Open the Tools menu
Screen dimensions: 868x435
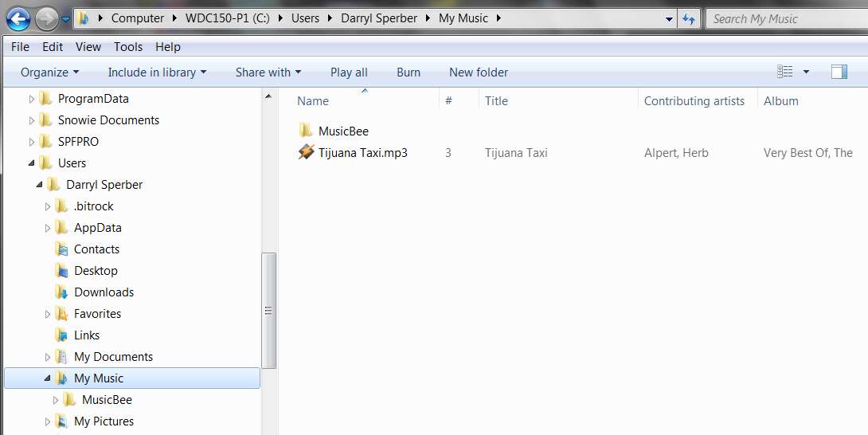click(x=128, y=47)
